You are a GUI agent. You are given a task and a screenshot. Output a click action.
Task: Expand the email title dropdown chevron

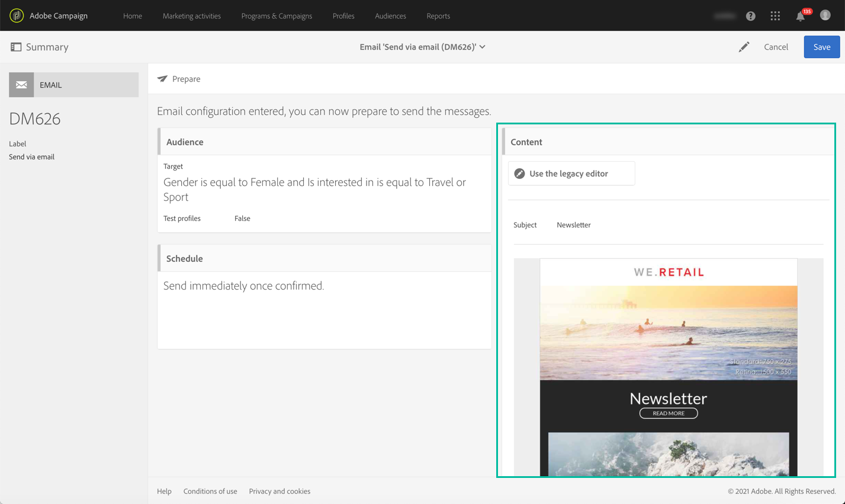click(x=483, y=47)
